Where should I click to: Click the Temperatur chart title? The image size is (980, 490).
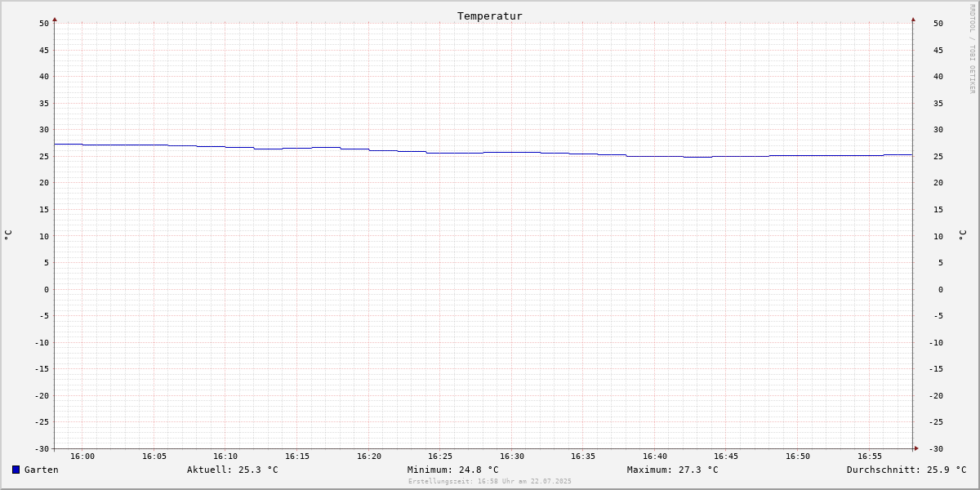(x=490, y=16)
